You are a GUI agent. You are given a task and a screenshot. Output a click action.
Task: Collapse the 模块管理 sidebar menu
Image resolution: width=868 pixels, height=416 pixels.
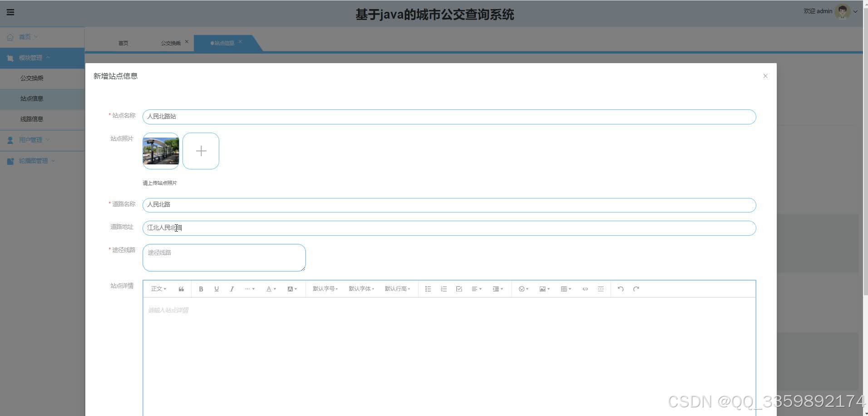click(x=42, y=58)
